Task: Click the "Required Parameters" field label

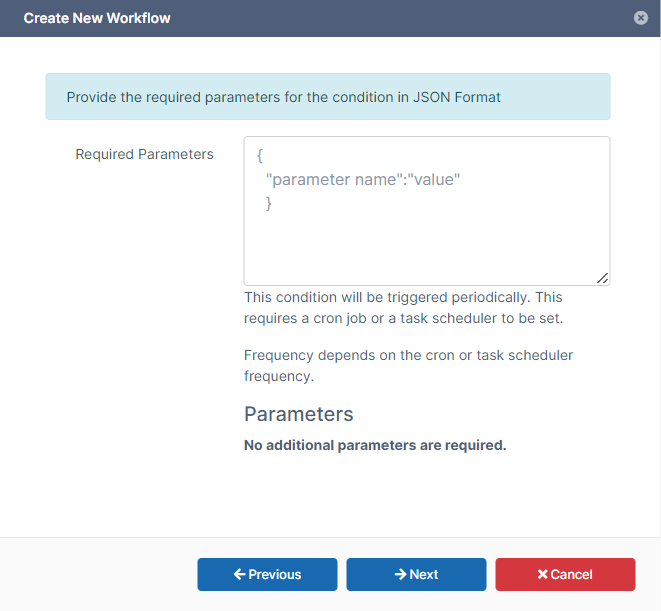Action: click(x=144, y=154)
